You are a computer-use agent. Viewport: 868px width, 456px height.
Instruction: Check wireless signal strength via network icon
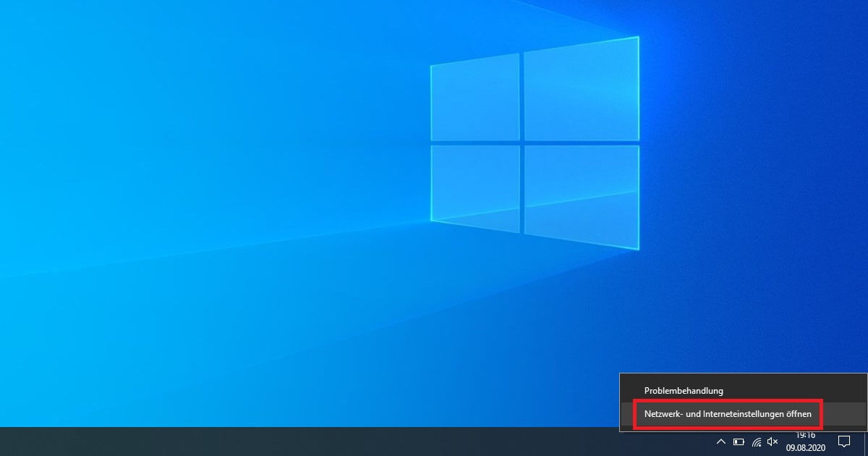click(757, 442)
